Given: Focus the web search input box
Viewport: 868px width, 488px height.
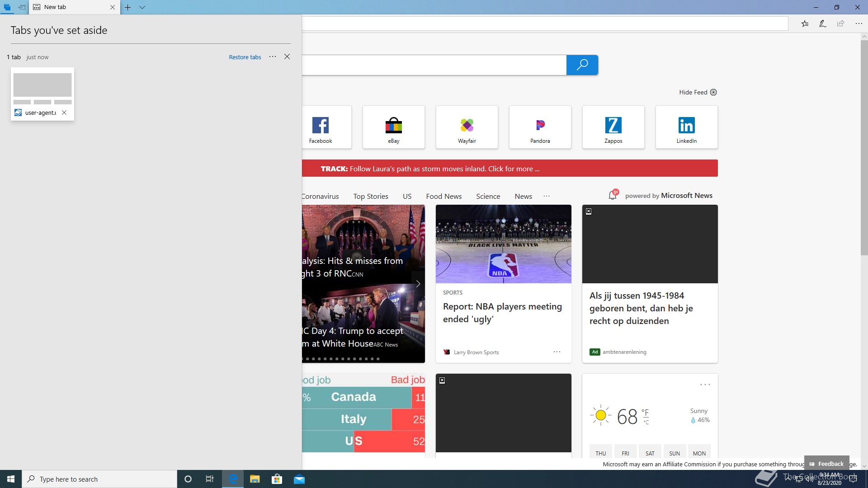Looking at the screenshot, I should [x=434, y=65].
